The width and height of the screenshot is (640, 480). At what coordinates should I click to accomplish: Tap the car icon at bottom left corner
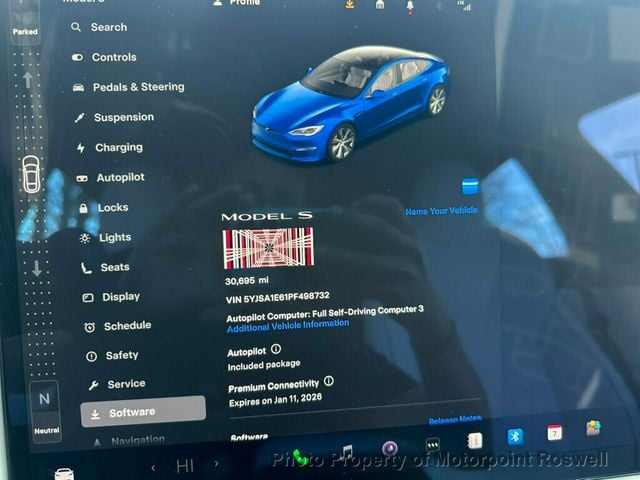64,474
